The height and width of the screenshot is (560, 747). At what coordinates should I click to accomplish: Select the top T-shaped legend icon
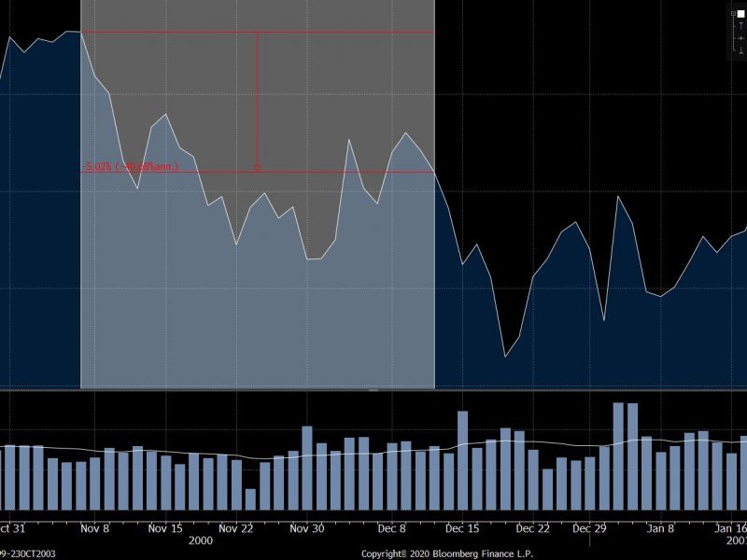click(740, 26)
